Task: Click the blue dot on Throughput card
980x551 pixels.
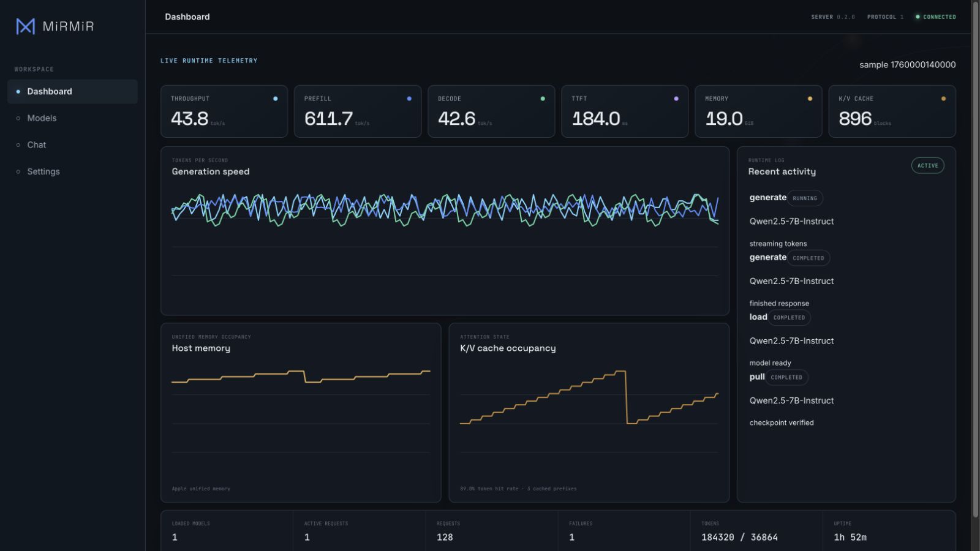Action: tap(275, 99)
